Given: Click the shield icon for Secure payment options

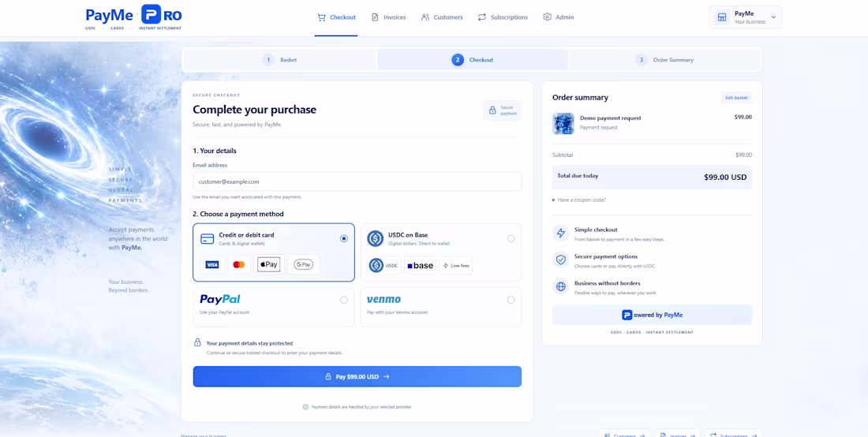Looking at the screenshot, I should (561, 260).
